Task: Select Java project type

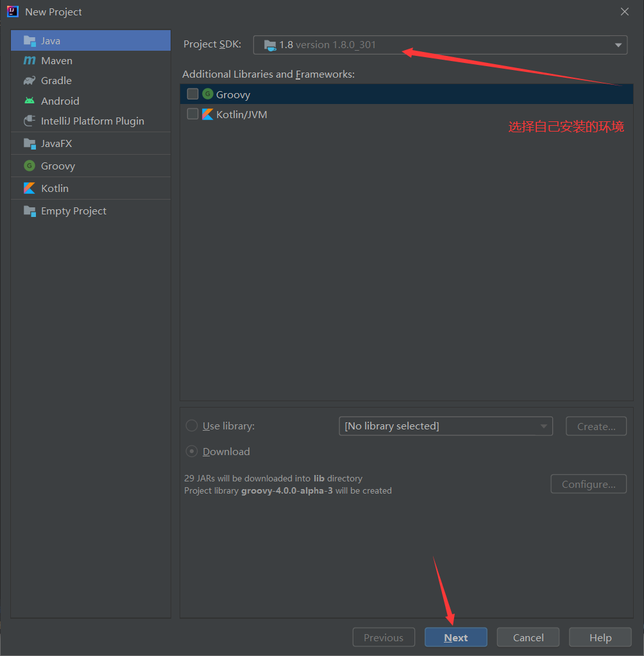Action: point(90,40)
